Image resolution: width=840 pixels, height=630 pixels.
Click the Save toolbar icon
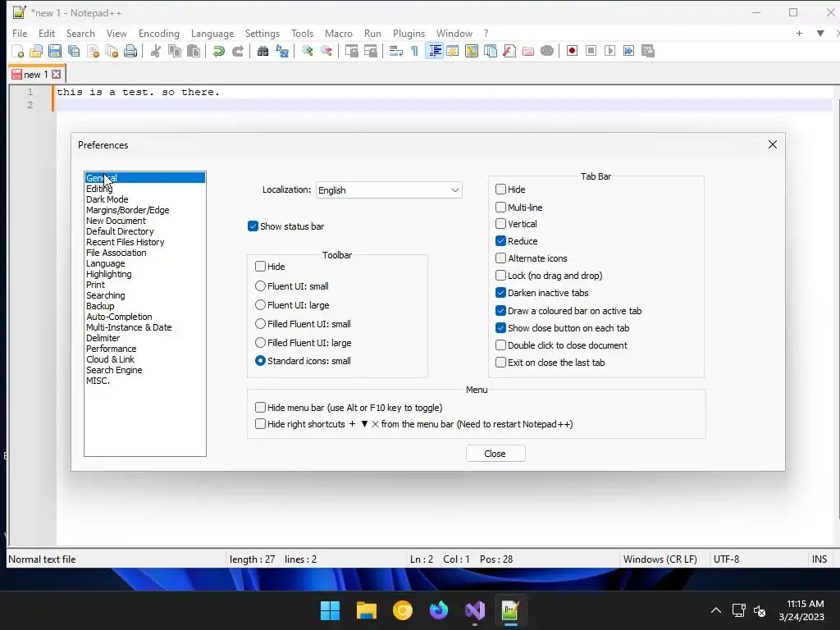(x=55, y=51)
